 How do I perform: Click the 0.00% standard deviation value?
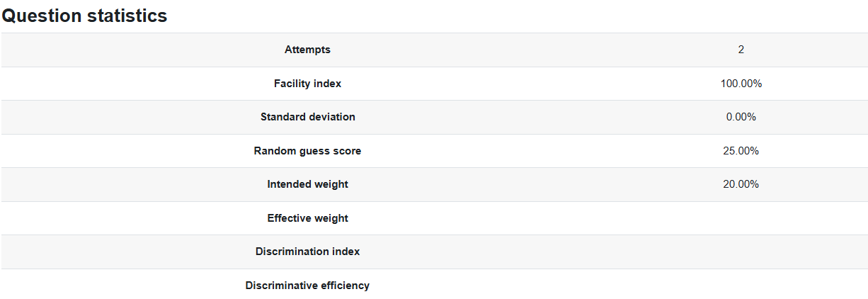point(741,117)
